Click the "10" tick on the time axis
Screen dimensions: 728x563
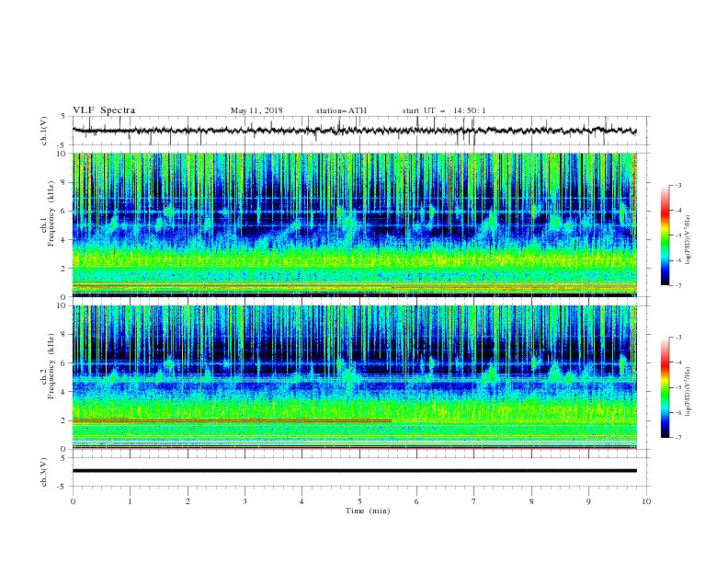(x=646, y=501)
